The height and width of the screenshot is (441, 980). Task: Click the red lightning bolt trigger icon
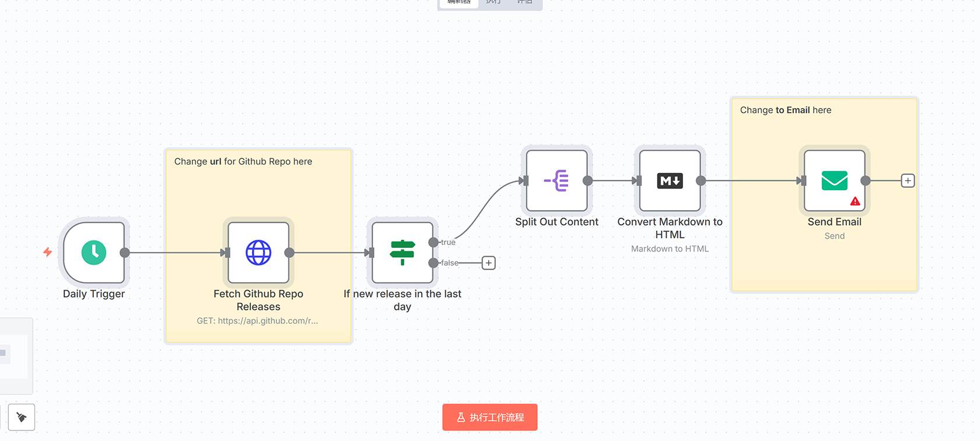48,252
